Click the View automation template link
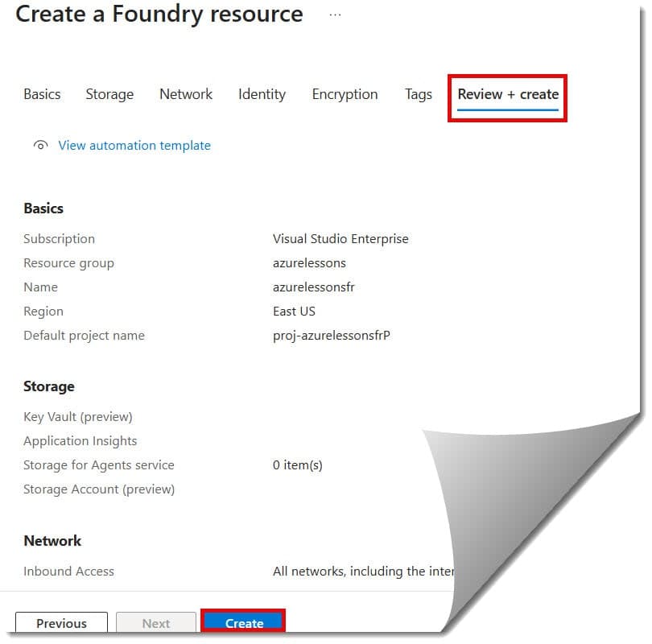The height and width of the screenshot is (644, 652). click(134, 146)
